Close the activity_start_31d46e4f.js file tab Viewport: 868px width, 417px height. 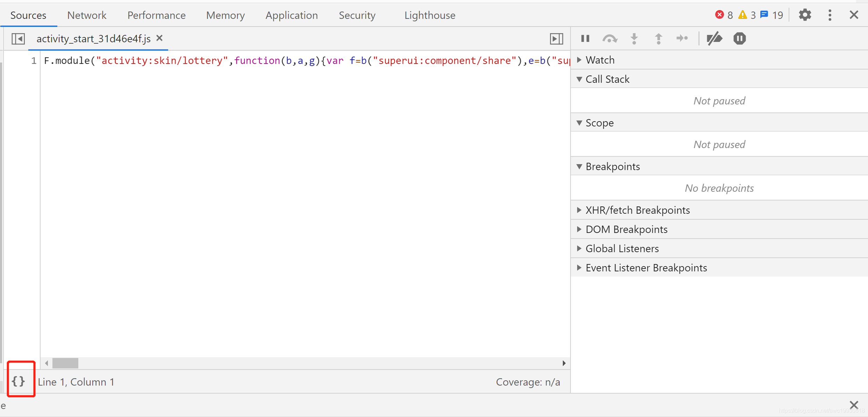159,38
